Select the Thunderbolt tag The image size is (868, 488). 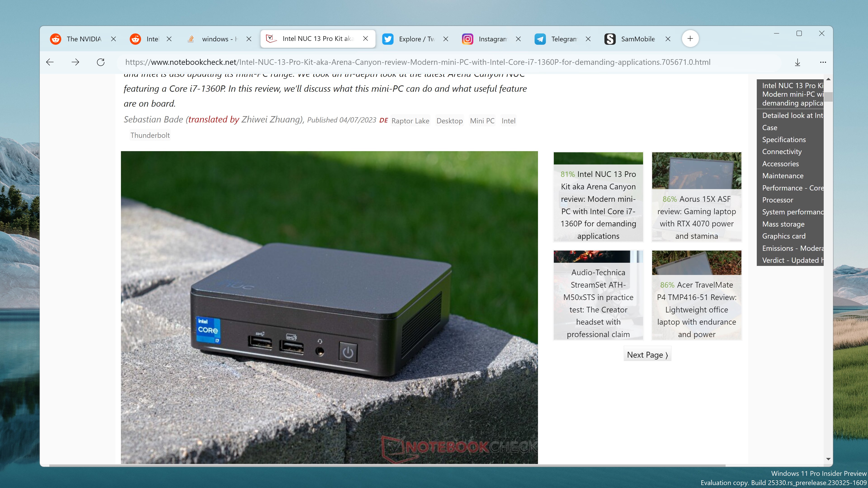(x=150, y=135)
